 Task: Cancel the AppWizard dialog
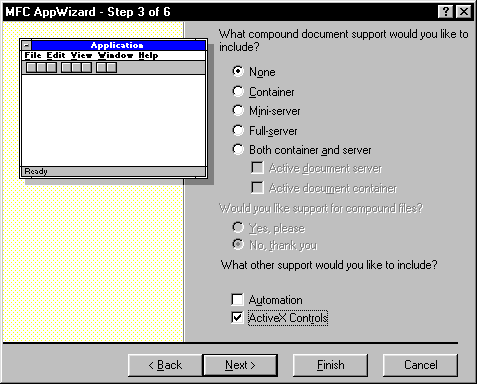420,365
